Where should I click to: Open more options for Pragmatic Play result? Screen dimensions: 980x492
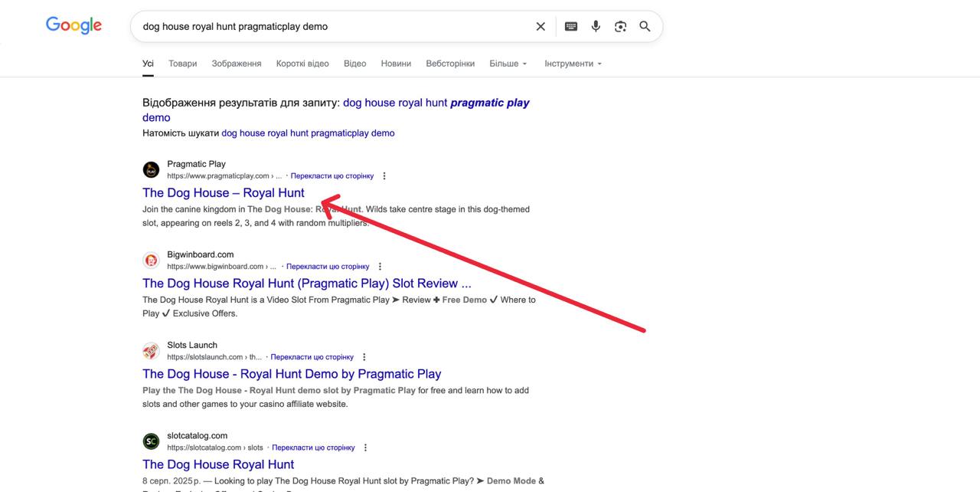pyautogui.click(x=384, y=176)
